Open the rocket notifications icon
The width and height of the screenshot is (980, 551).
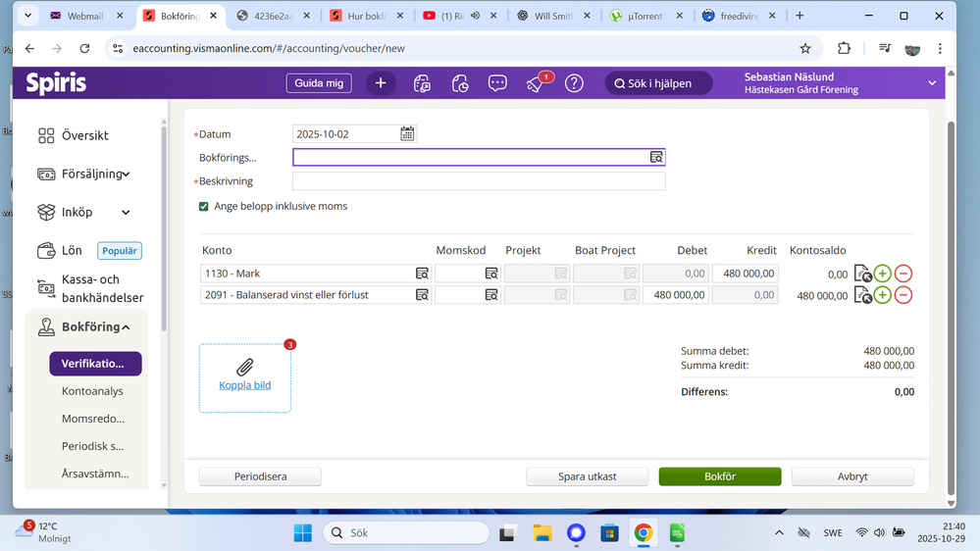pos(536,84)
